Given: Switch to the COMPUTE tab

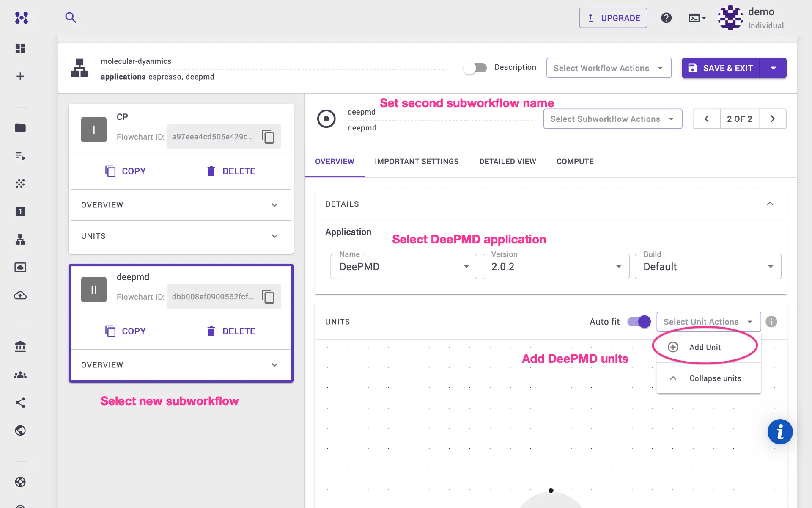Looking at the screenshot, I should [x=575, y=161].
